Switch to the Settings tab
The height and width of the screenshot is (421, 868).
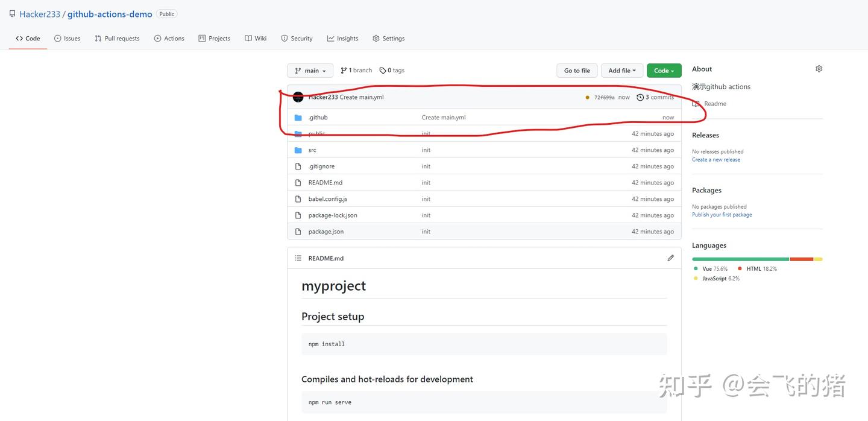pos(388,38)
